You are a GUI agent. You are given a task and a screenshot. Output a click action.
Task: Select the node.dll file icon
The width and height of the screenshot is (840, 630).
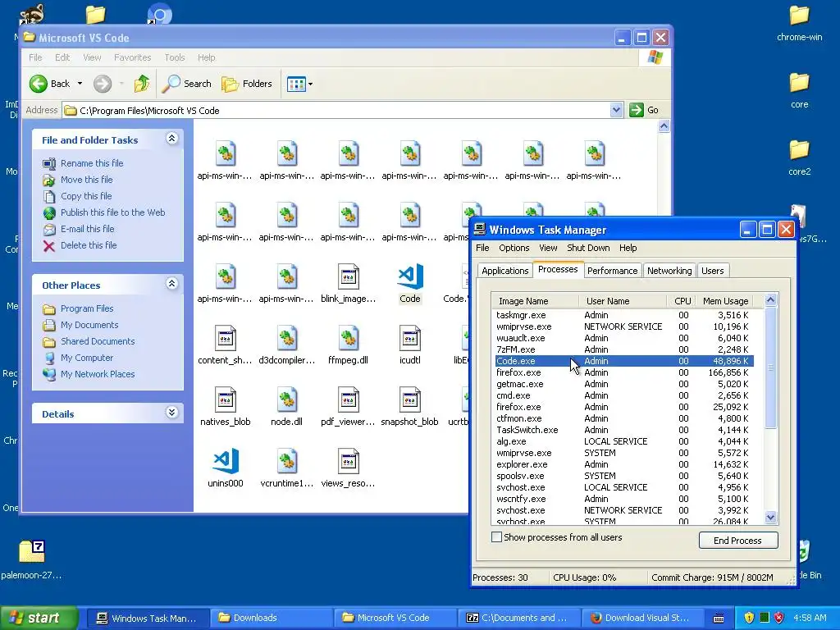click(x=286, y=399)
